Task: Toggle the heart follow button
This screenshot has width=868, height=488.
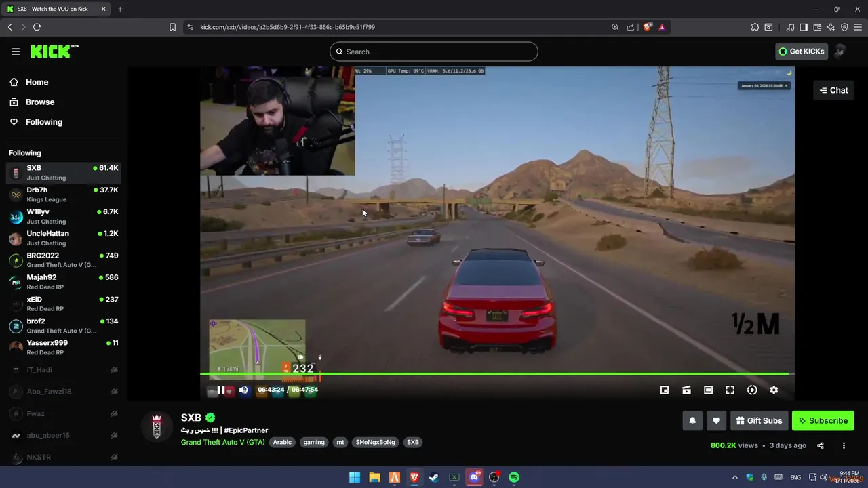Action: point(716,420)
